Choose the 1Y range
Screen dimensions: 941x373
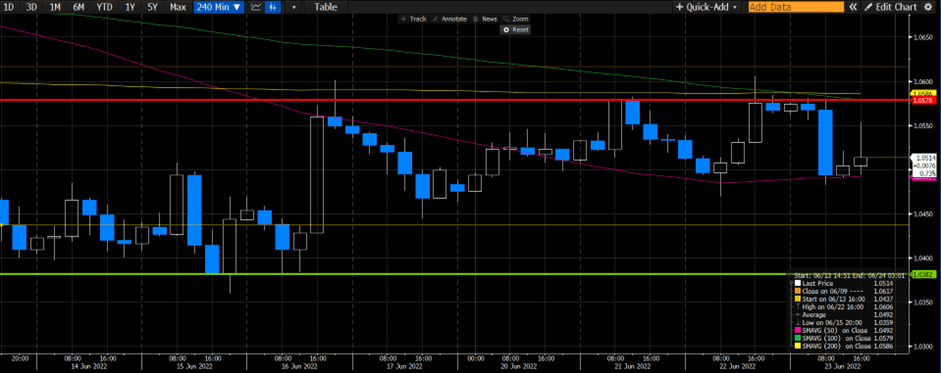click(129, 7)
